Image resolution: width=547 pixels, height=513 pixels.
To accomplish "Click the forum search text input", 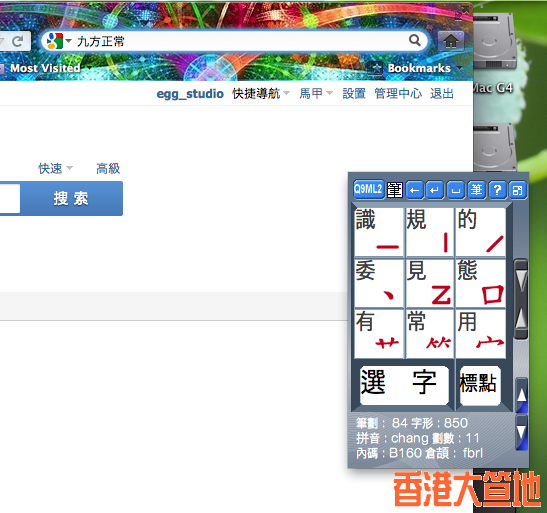I will (10, 198).
